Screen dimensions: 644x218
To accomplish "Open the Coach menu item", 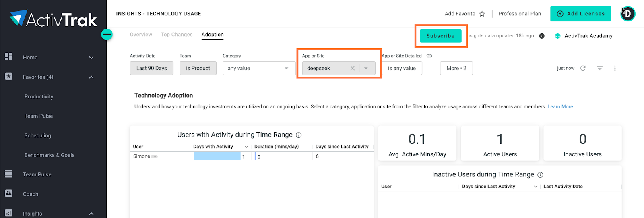I will (31, 194).
